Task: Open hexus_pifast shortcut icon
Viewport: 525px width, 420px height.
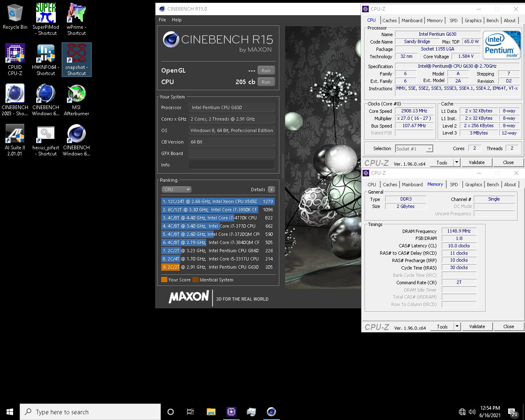Action: [x=46, y=140]
